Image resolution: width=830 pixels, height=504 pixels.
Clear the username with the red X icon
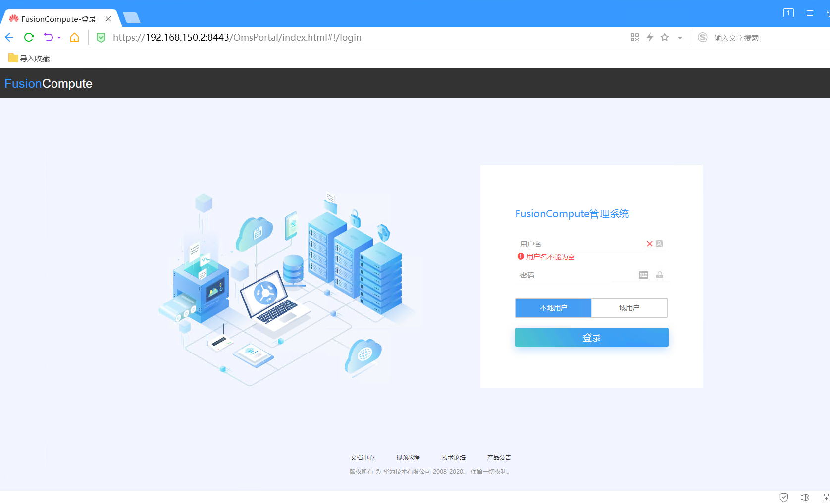click(x=650, y=244)
